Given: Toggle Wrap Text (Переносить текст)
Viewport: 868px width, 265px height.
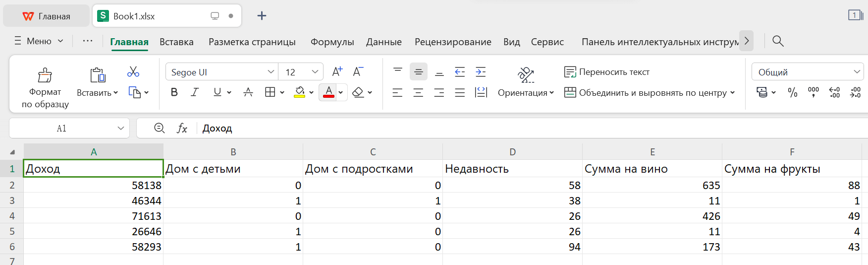Looking at the screenshot, I should click(x=607, y=72).
